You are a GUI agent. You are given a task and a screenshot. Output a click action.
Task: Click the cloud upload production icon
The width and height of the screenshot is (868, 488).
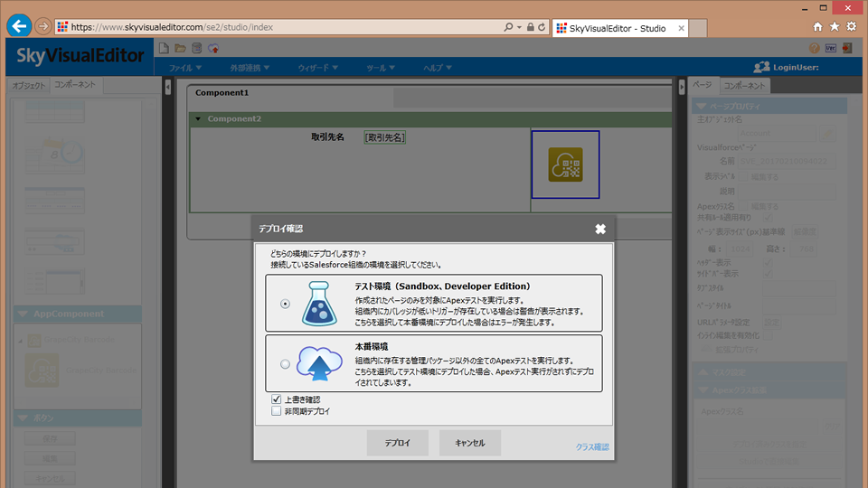click(319, 363)
